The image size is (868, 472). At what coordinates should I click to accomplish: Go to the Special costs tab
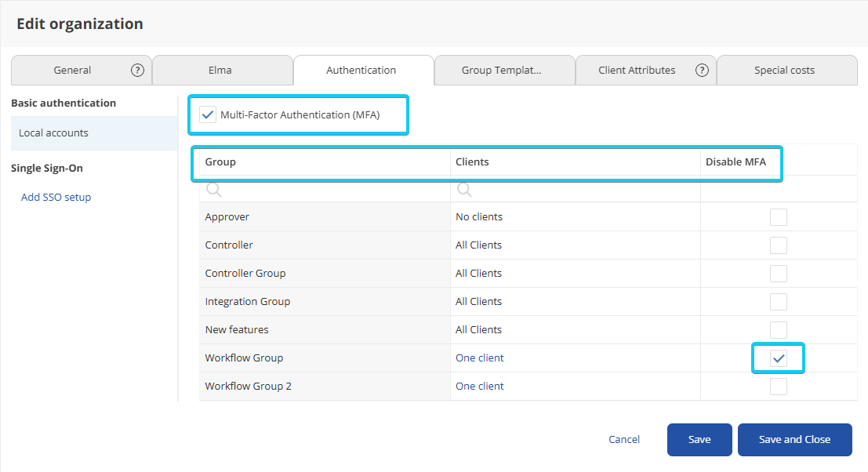pyautogui.click(x=787, y=71)
